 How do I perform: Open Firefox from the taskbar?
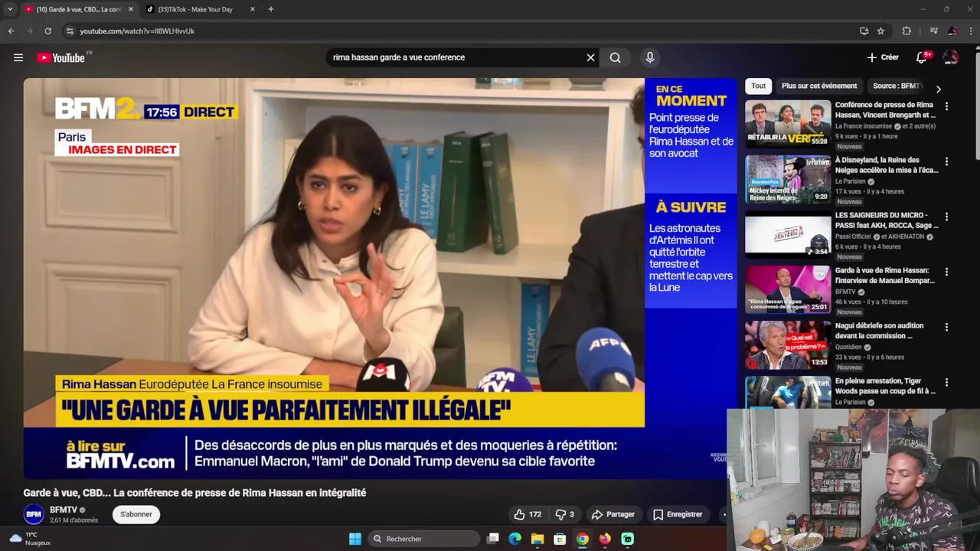605,539
